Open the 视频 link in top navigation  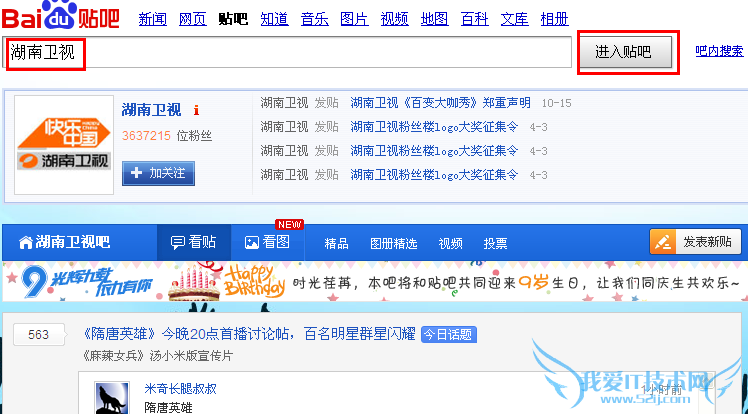[x=395, y=19]
